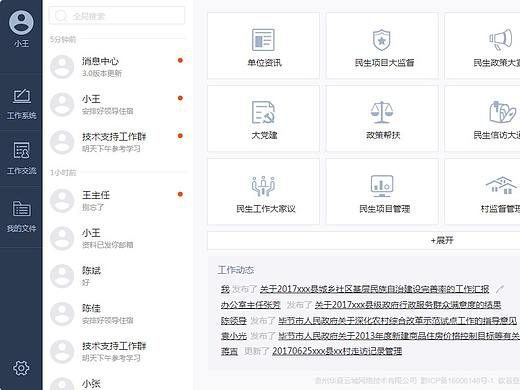
Task: Open the 工作系统 sidebar section
Action: point(21,104)
